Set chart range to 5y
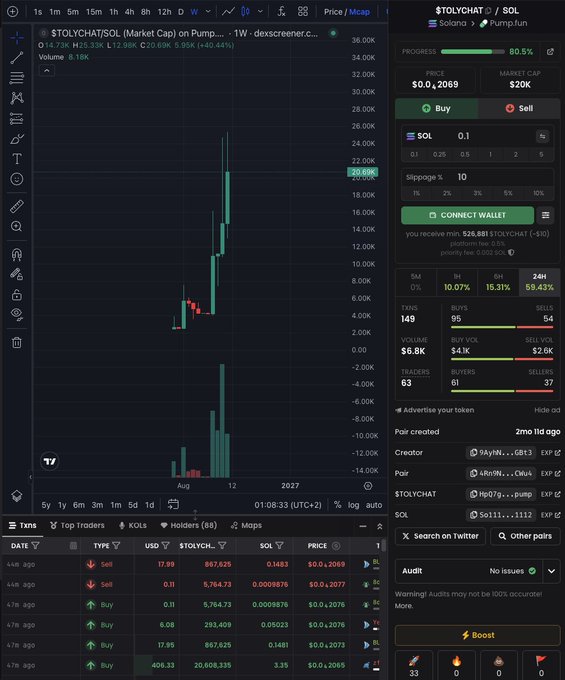Image resolution: width=565 pixels, height=680 pixels. [x=46, y=505]
